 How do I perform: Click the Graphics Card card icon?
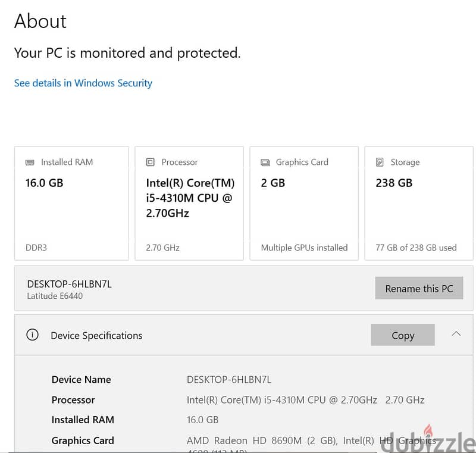[x=265, y=163]
